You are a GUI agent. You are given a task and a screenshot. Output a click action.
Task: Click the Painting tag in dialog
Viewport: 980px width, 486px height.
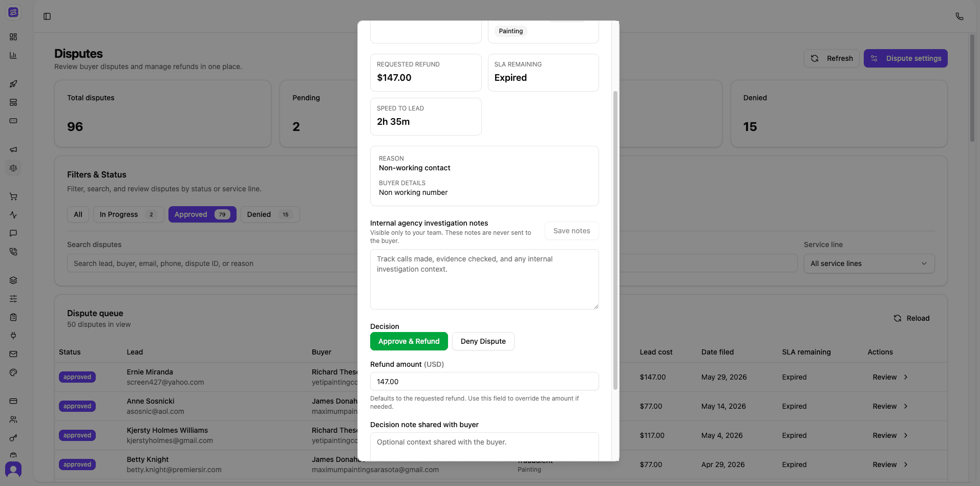(510, 31)
